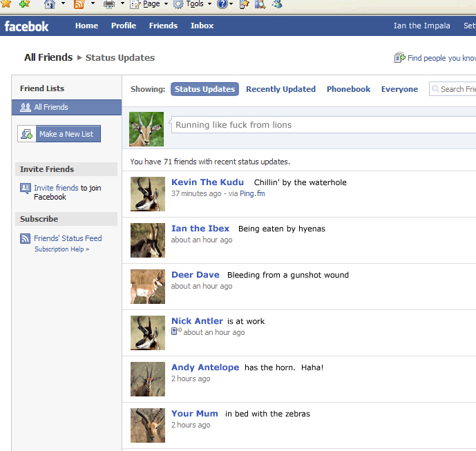Switch to the Recently Updated tab
The image size is (476, 451).
[x=280, y=89]
